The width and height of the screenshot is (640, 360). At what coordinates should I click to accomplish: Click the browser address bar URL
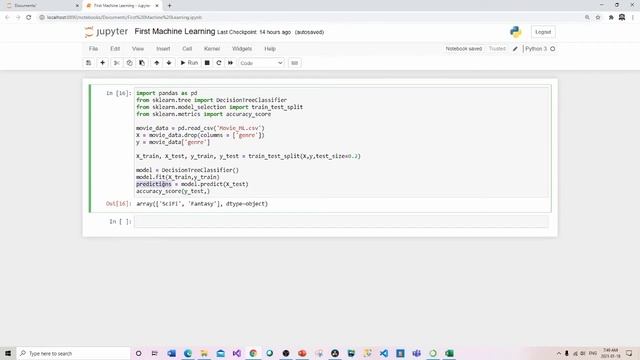(124, 17)
